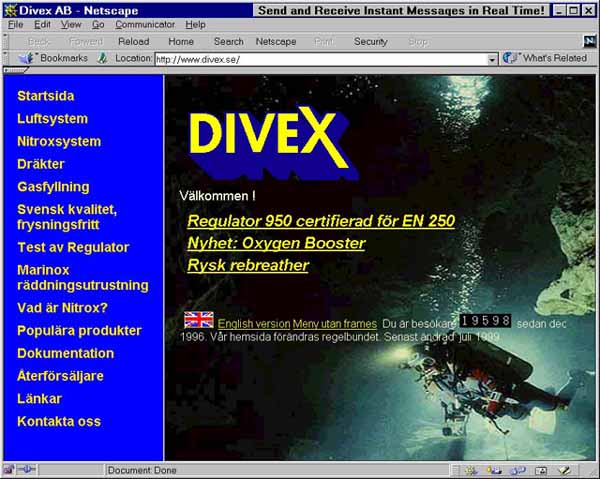Go to the Home page
Screen dimensions: 600x479
[x=181, y=42]
